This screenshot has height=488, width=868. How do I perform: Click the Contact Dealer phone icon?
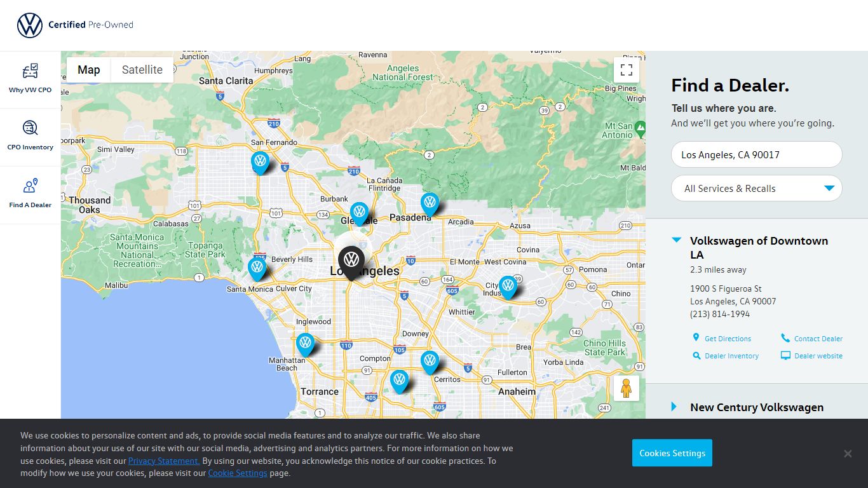click(x=785, y=338)
